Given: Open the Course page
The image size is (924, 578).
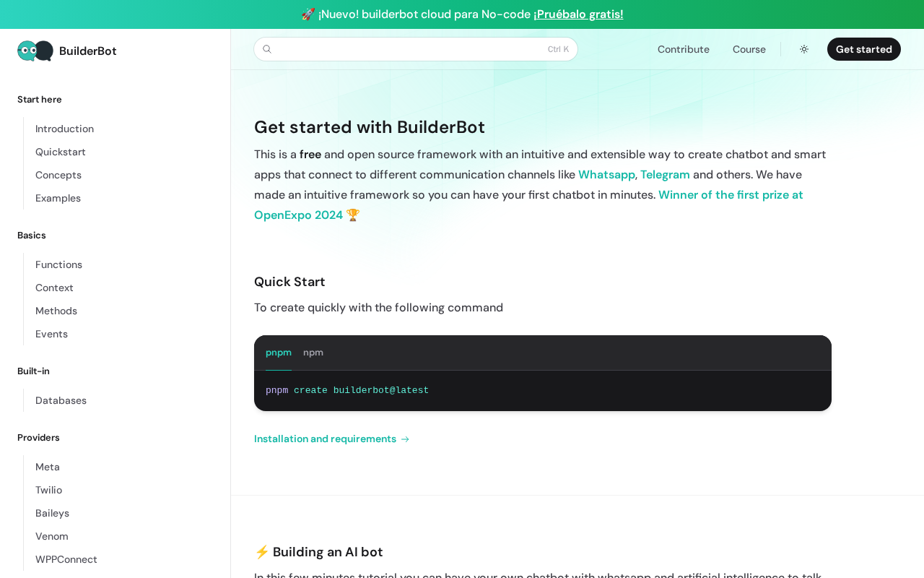Looking at the screenshot, I should (x=749, y=49).
